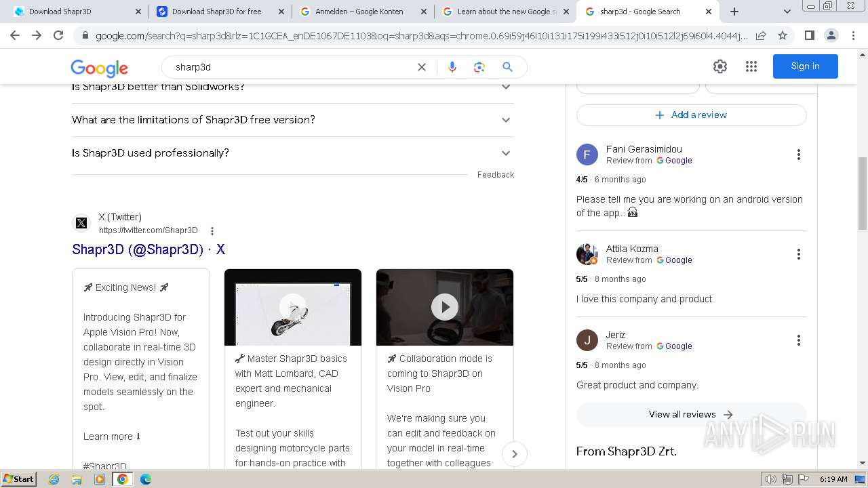Viewport: 868px width, 488px height.
Task: Open the Google apps grid
Action: tap(751, 66)
